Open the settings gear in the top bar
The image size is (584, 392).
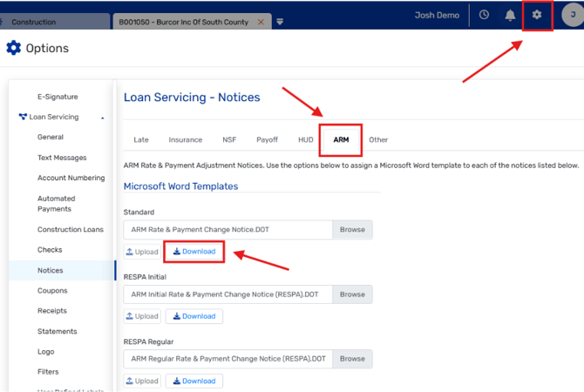click(536, 15)
